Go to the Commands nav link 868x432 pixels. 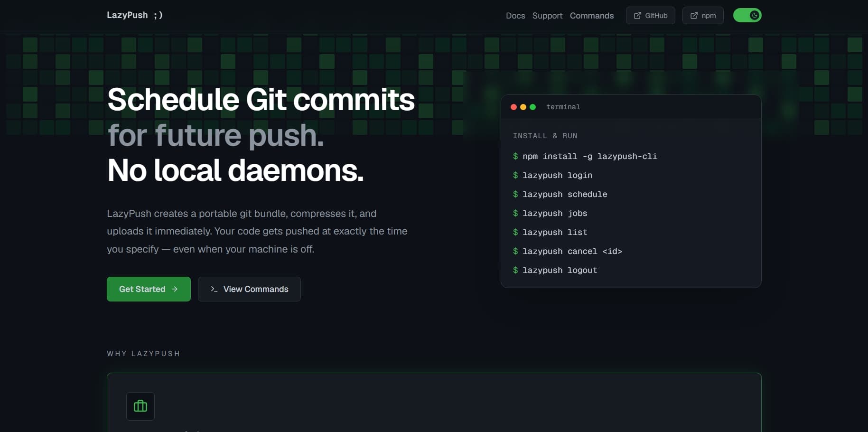592,16
